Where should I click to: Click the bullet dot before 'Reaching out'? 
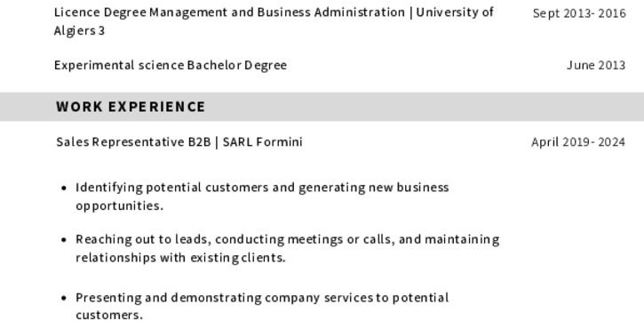click(63, 240)
